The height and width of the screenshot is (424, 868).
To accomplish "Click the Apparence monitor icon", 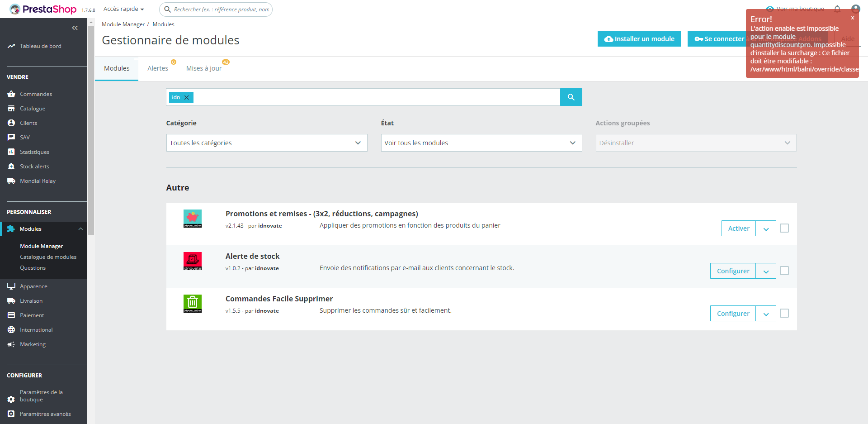I will [x=11, y=286].
